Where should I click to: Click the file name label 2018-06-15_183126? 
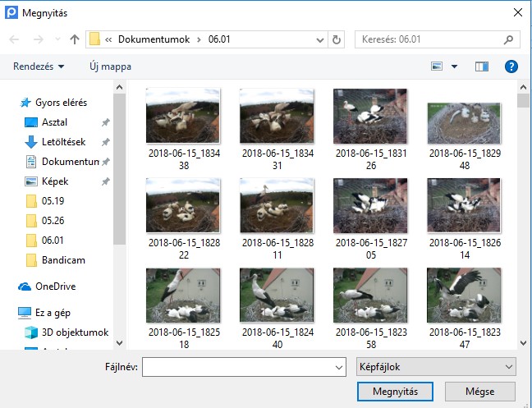(x=371, y=159)
